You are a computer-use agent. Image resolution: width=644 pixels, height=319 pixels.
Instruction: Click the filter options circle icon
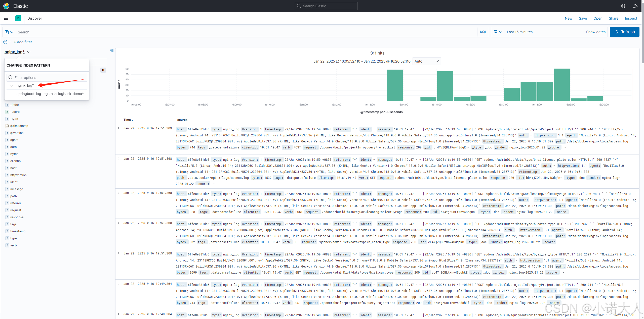pos(5,42)
